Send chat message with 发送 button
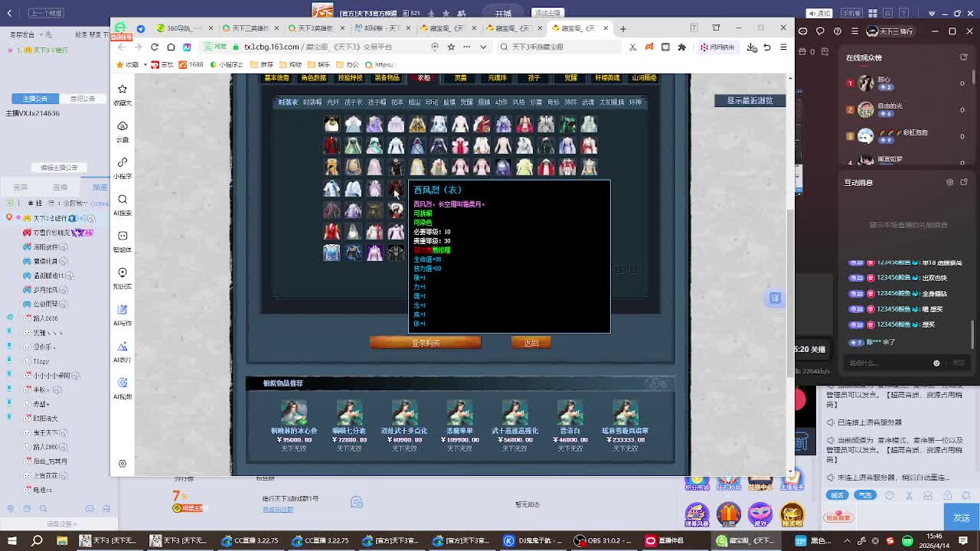This screenshot has width=980, height=551. click(x=962, y=518)
